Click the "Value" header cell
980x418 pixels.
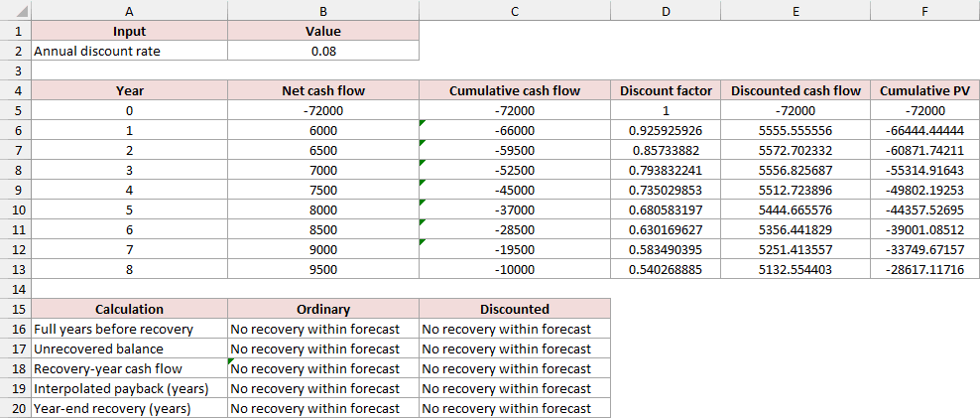(x=323, y=31)
